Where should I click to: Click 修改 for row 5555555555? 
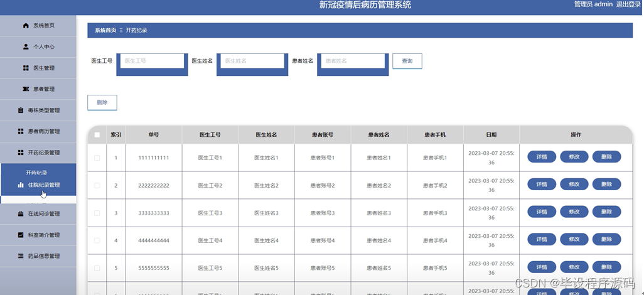point(574,267)
